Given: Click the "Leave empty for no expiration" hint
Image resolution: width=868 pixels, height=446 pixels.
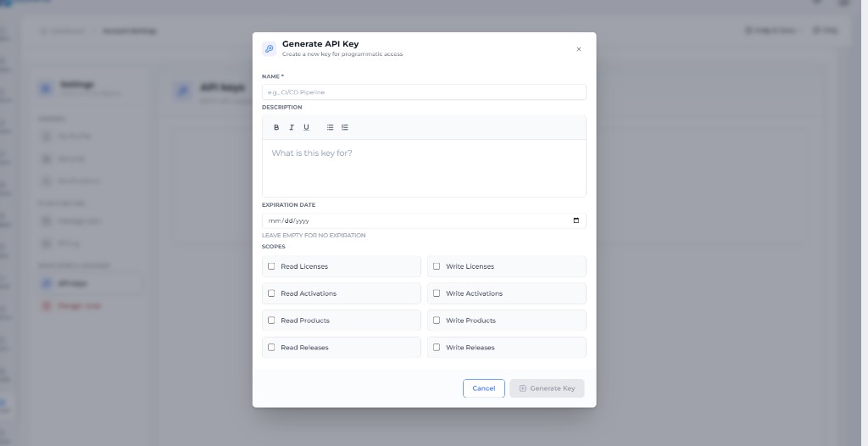Looking at the screenshot, I should (x=314, y=236).
